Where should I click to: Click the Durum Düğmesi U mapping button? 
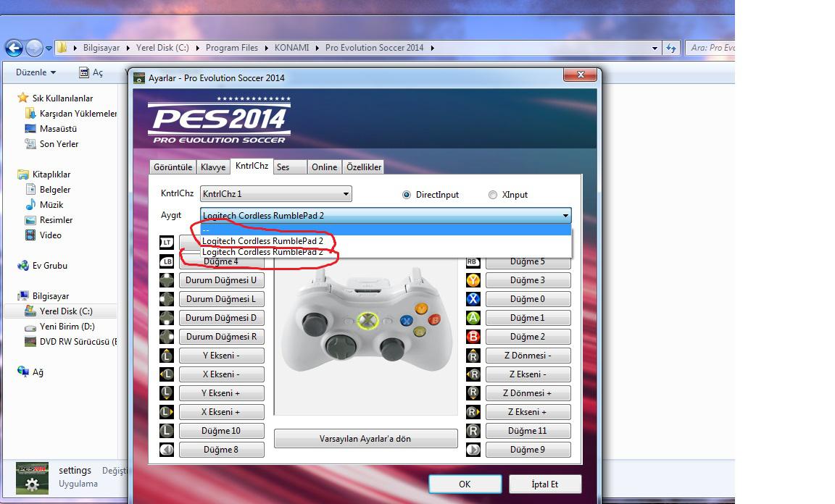point(221,280)
